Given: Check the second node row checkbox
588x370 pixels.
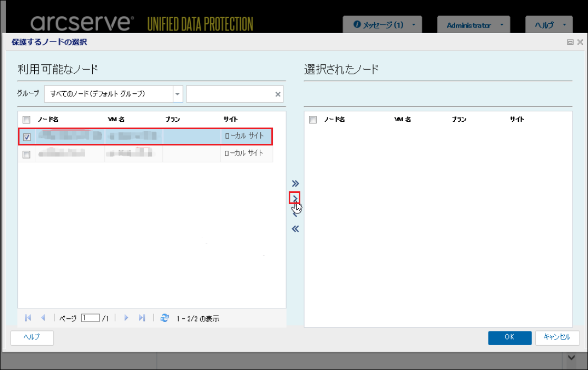Looking at the screenshot, I should tap(27, 154).
